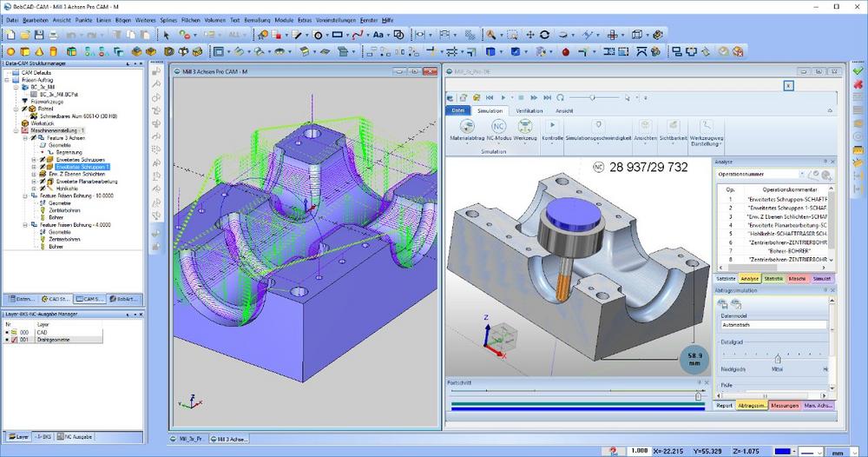Switch to the Satzliste panel tab
Viewport: 868px width, 457px height.
pos(726,279)
